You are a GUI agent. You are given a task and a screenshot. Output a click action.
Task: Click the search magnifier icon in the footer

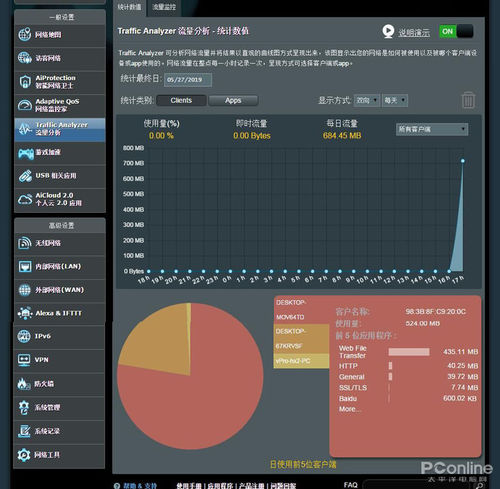tap(480, 485)
